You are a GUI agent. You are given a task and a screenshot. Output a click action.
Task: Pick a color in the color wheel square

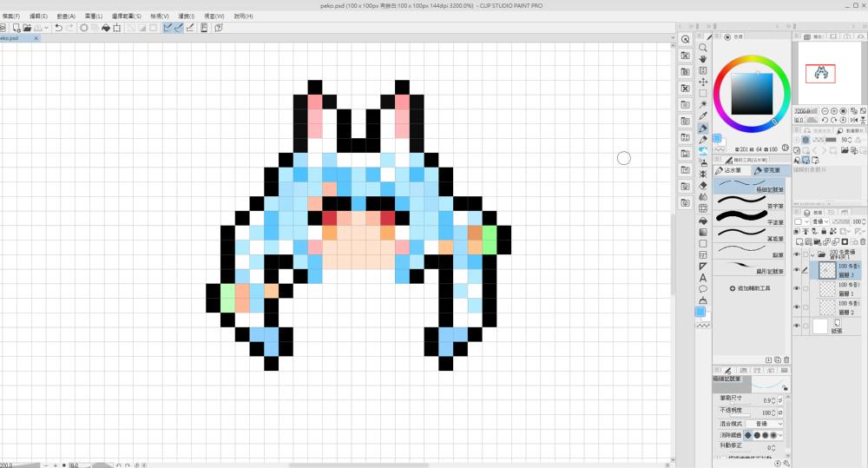pyautogui.click(x=751, y=93)
